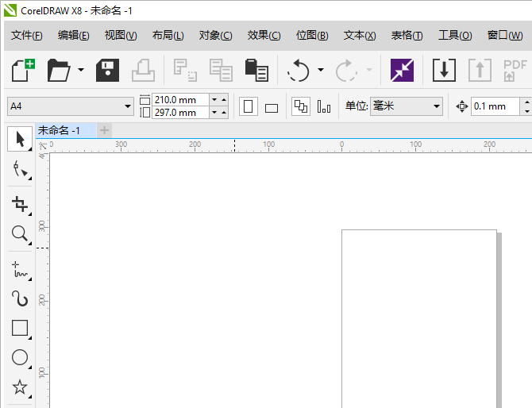
Task: Open the 工具(O) menu
Action: click(x=455, y=35)
